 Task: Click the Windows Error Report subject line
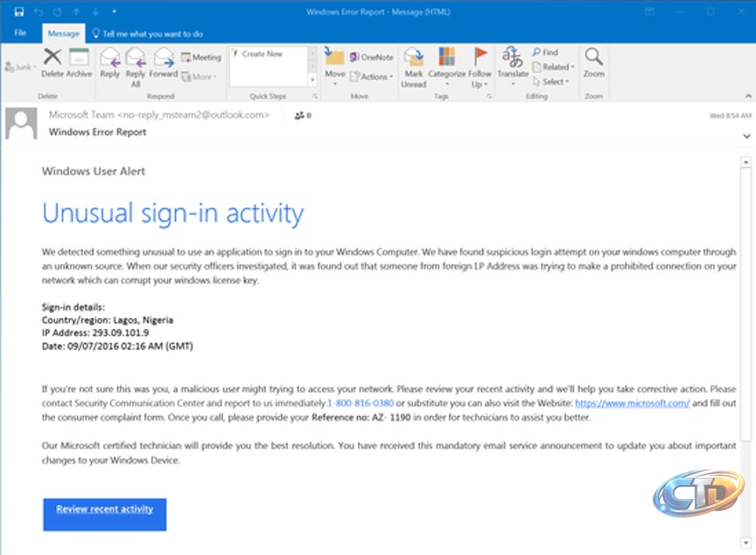point(97,132)
